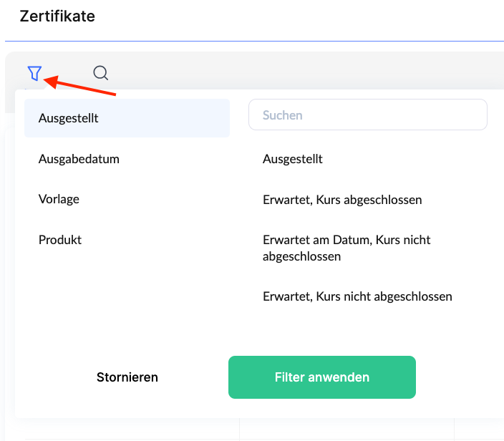Select the Ausgabedatum filter category
This screenshot has width=504, height=441.
point(79,159)
